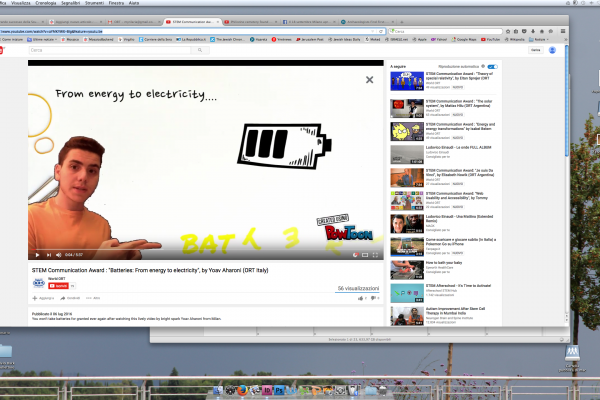The width and height of the screenshot is (600, 400).
Task: Show more bookmarks overflow chevron
Action: click(x=566, y=39)
